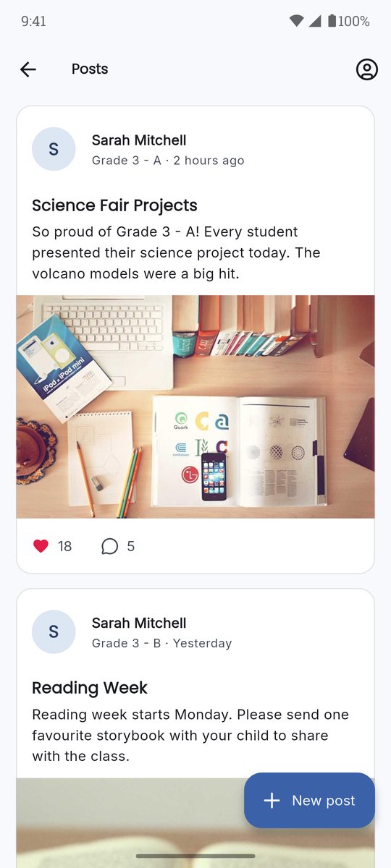Open Sarah Mitchell's avatar on the Grade 3 - B post

54,631
